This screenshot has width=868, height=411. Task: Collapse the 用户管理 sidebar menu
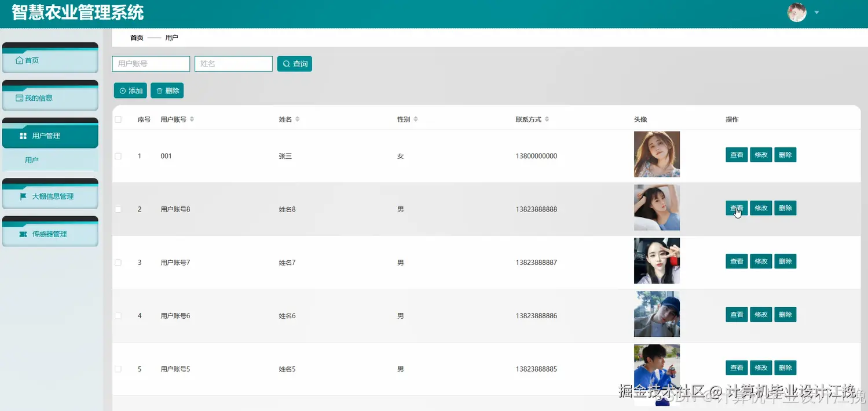50,136
